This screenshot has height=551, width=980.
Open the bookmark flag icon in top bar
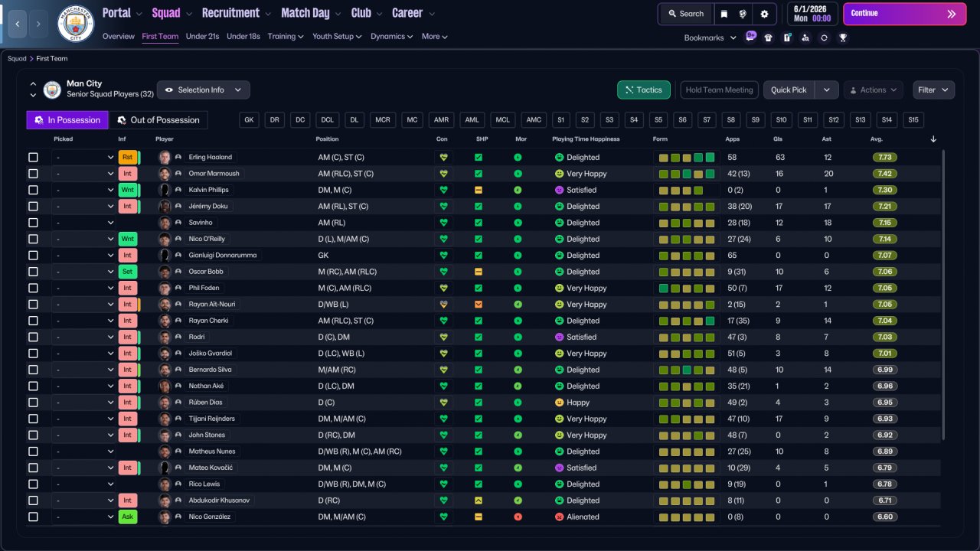point(724,14)
